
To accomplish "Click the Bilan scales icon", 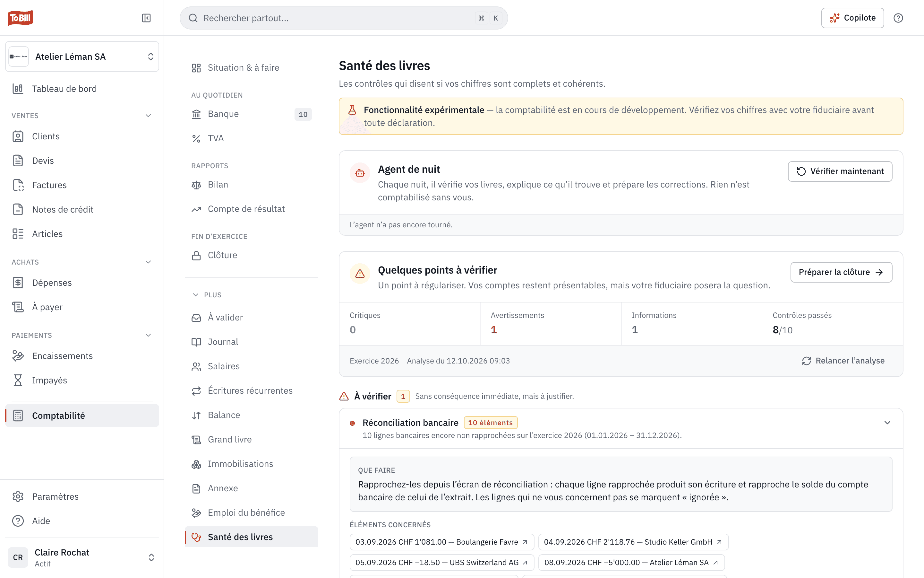I will pos(196,185).
